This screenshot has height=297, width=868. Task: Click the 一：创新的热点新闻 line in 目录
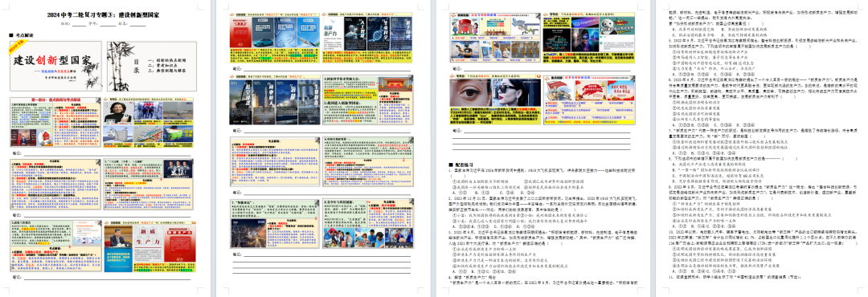tap(168, 59)
